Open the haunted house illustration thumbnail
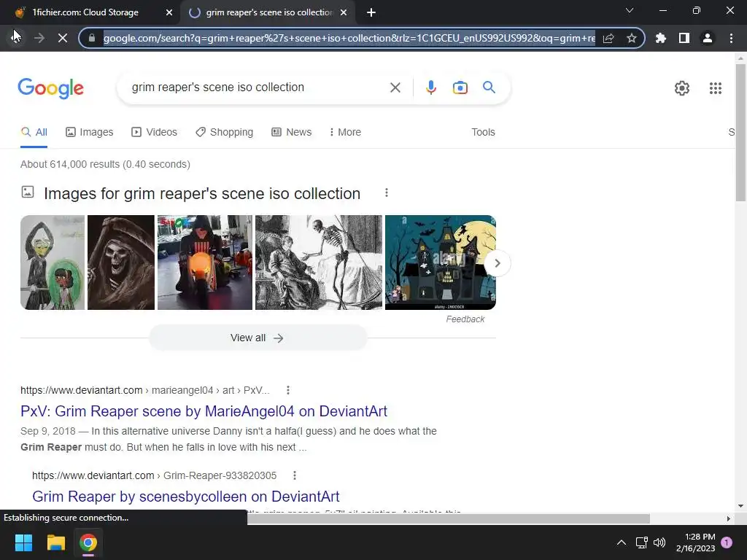Viewport: 747px width, 560px height. pyautogui.click(x=440, y=262)
